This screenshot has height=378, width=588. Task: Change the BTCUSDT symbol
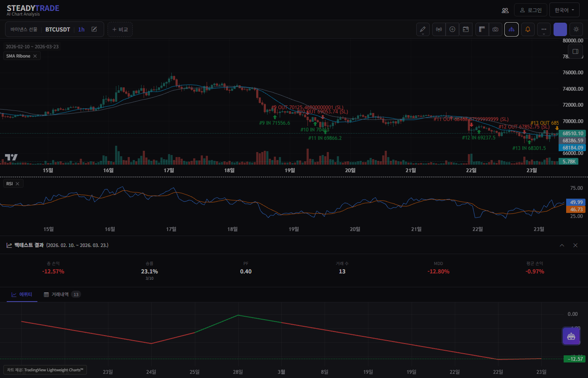click(x=58, y=29)
